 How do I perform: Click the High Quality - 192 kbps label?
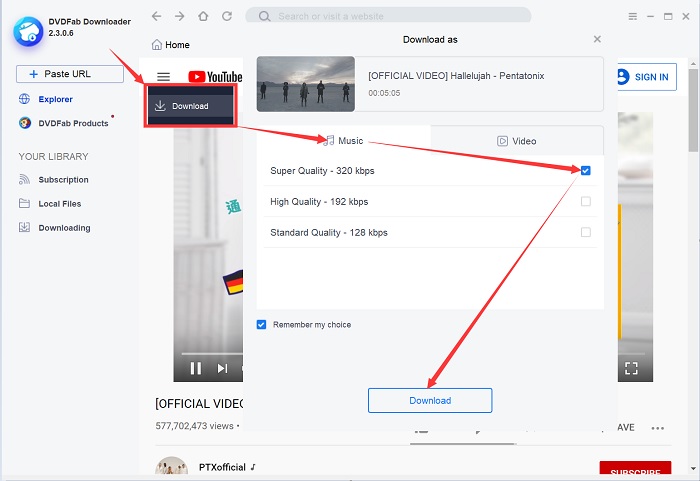(319, 201)
